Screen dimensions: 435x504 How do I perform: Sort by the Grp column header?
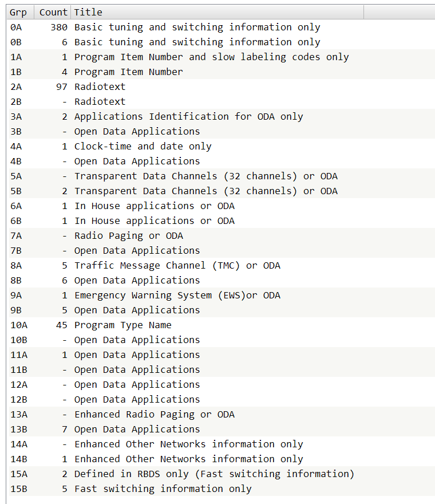point(18,12)
